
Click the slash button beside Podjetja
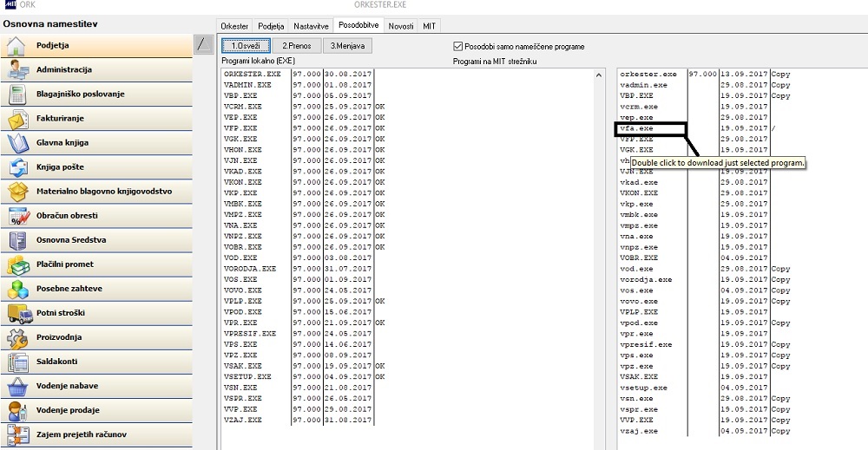tap(204, 44)
